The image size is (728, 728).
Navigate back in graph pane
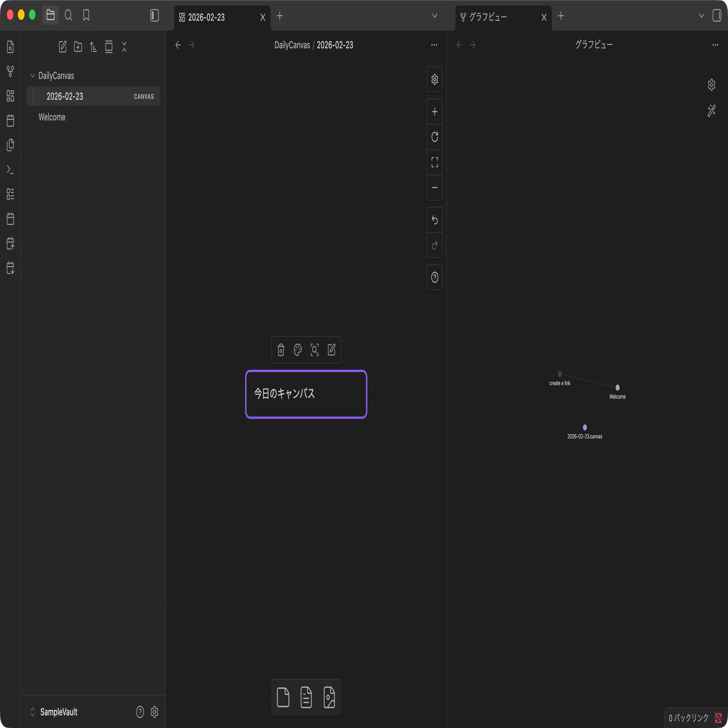tap(459, 45)
